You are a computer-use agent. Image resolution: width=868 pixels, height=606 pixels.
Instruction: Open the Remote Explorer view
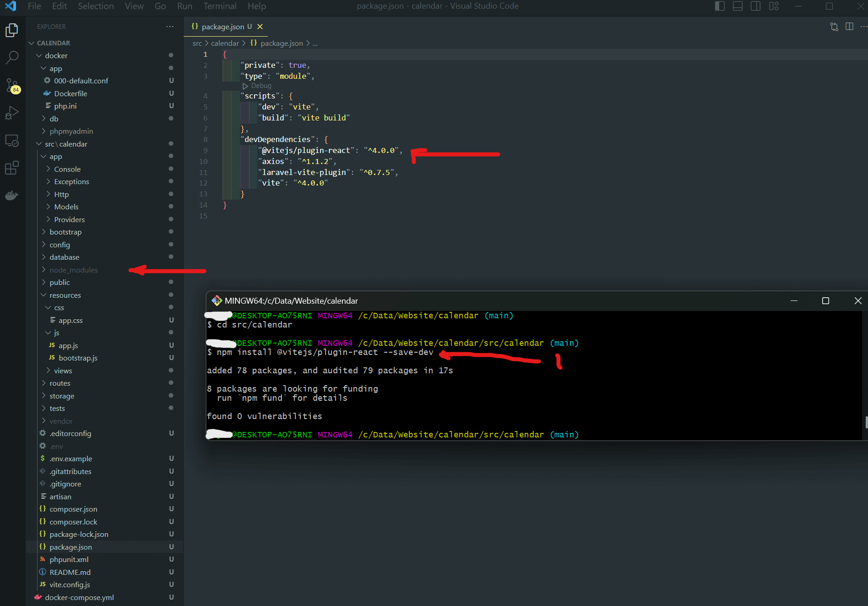pos(12,141)
